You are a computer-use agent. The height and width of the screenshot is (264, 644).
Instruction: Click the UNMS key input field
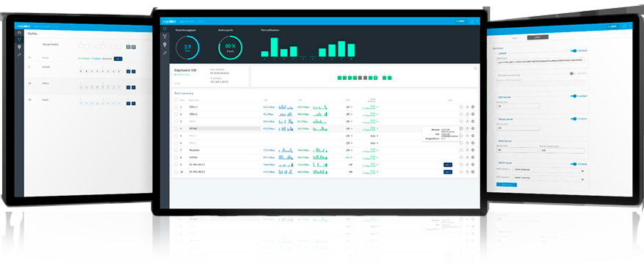540,60
